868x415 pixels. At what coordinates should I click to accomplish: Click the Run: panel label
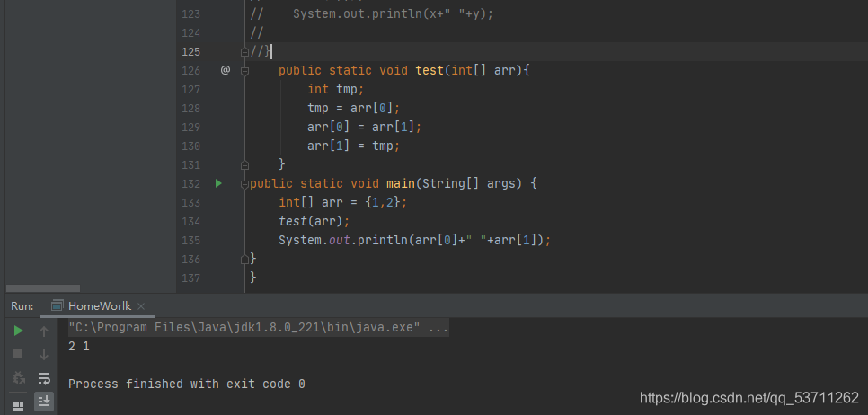point(22,306)
